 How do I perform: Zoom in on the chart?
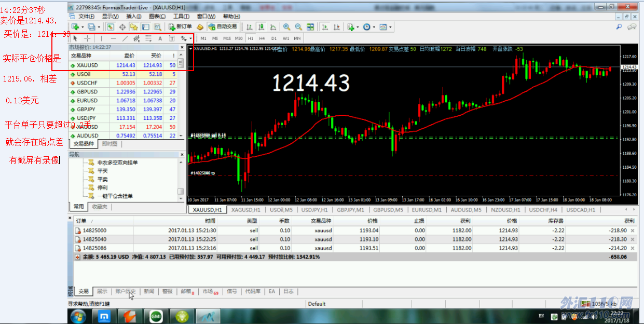[286, 26]
